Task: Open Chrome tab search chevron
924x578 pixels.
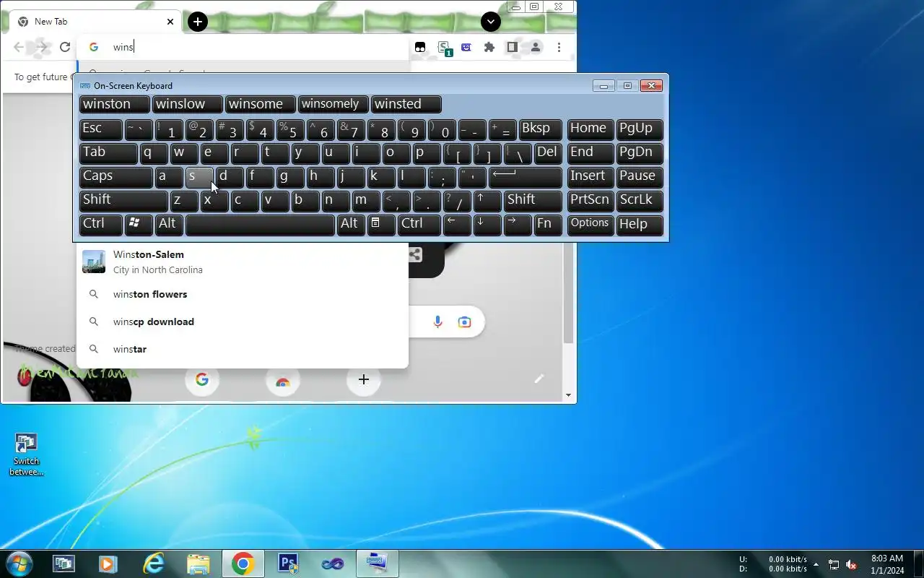Action: pos(491,22)
